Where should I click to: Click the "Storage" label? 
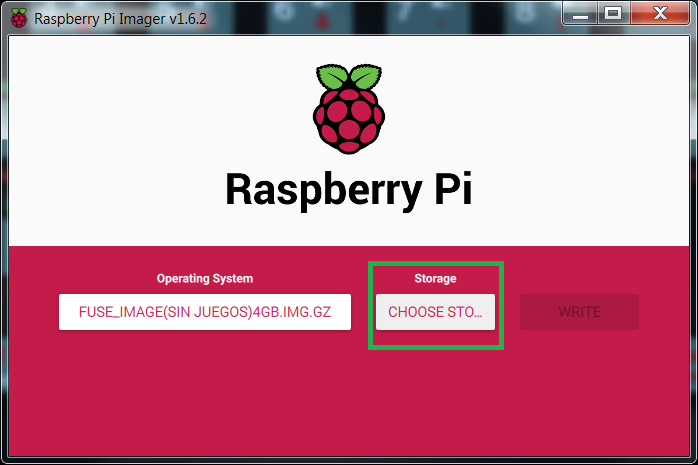435,279
